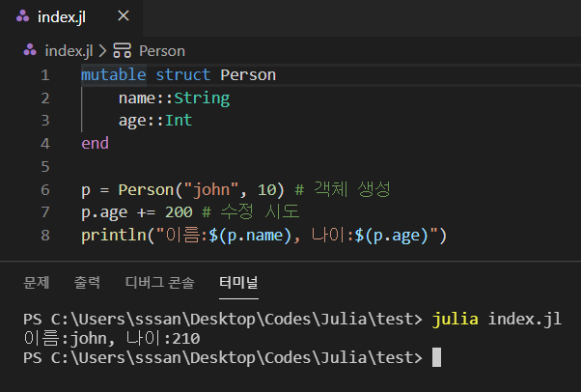The height and width of the screenshot is (392, 581).
Task: Switch to the 문제 panel tab
Action: pyautogui.click(x=37, y=283)
